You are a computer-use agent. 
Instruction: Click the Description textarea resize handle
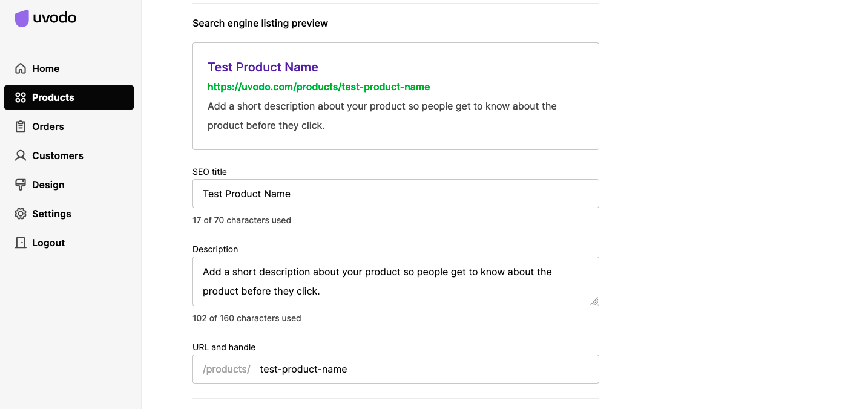click(x=594, y=301)
